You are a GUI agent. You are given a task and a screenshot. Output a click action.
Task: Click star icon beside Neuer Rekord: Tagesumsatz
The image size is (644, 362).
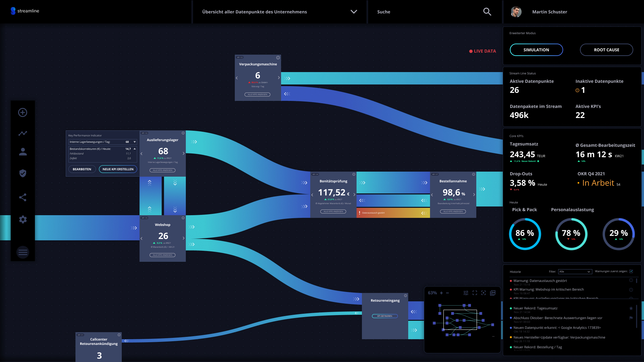click(x=631, y=308)
